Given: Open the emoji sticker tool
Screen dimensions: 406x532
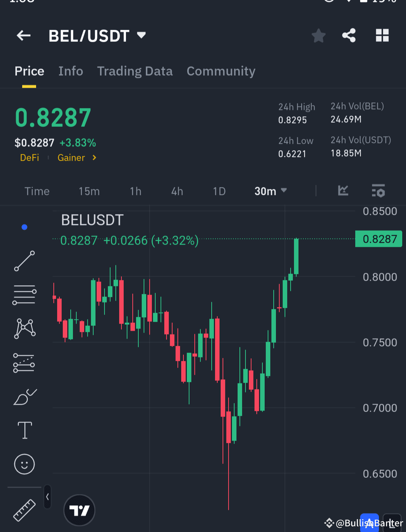Looking at the screenshot, I should pos(24,464).
